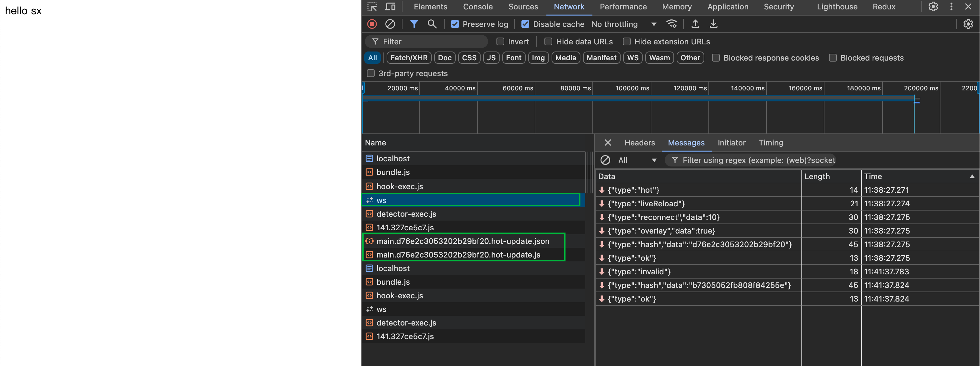
Task: Open network search magnifier
Action: (x=432, y=24)
